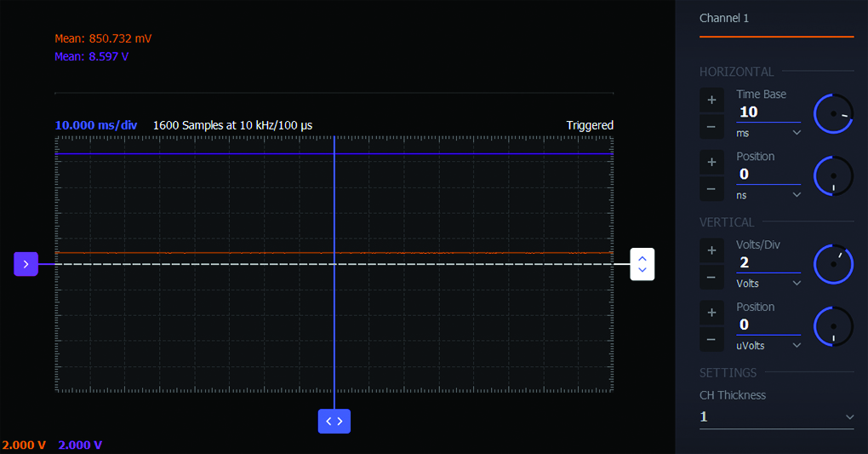Open the CH Thickness dropdown

coord(775,417)
